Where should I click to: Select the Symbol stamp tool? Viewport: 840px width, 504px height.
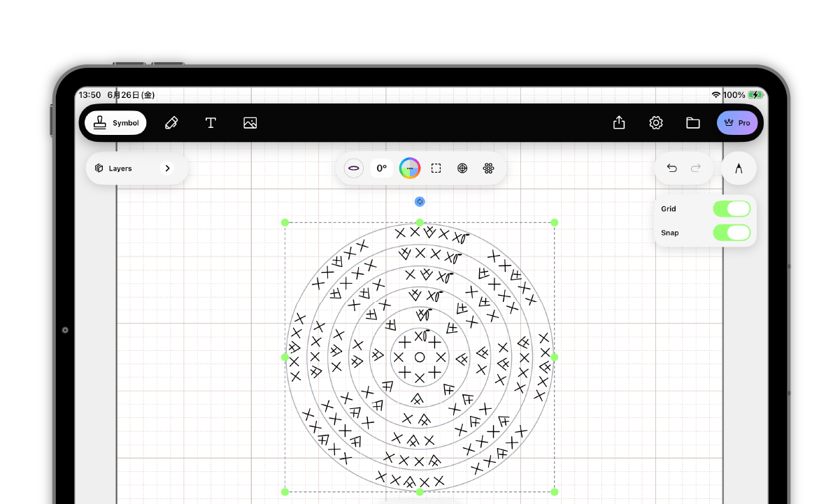click(x=115, y=123)
